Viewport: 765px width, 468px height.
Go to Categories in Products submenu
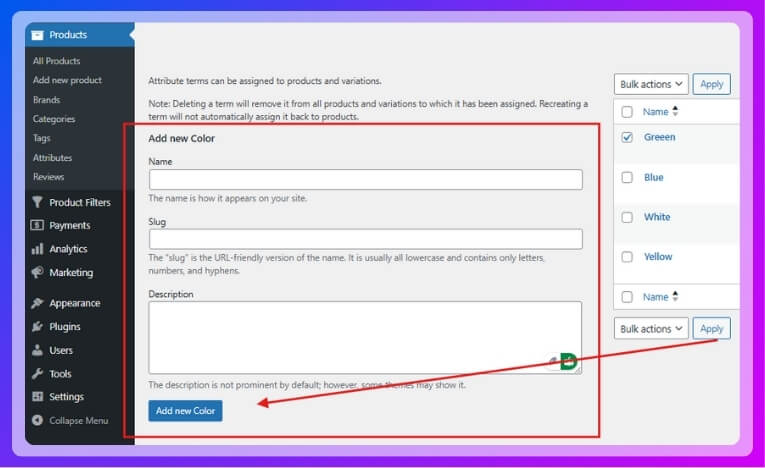click(54, 119)
